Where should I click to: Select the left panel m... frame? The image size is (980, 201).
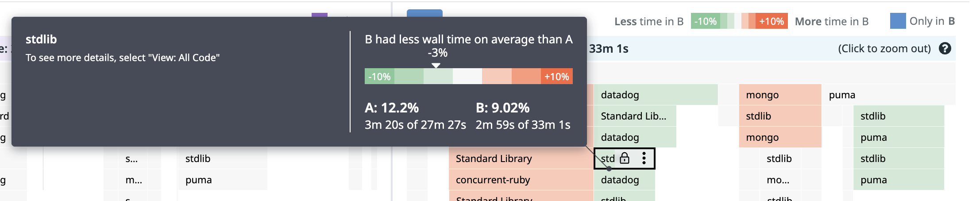pos(133,180)
